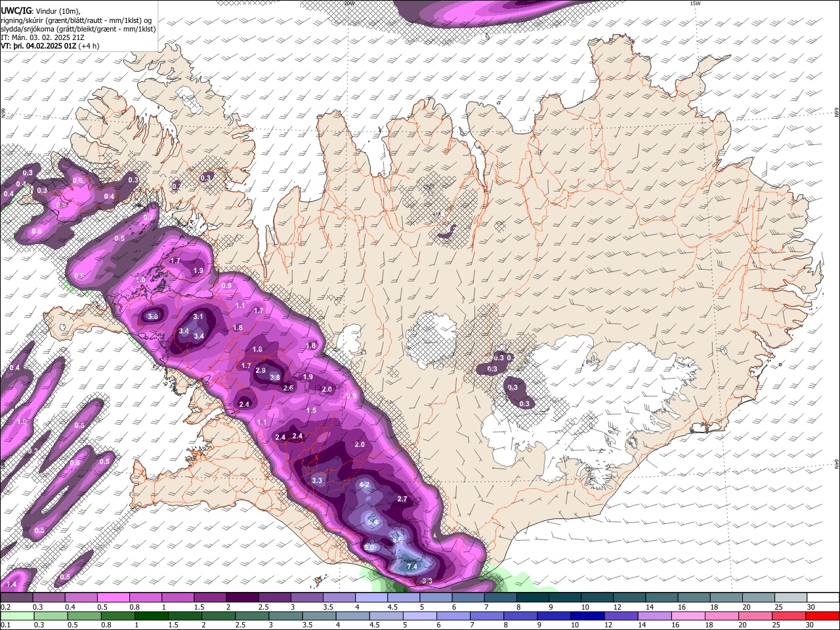This screenshot has height=630, width=840.
Task: Select the pale grey 25–30 snow scale swatch
Action: [791, 597]
